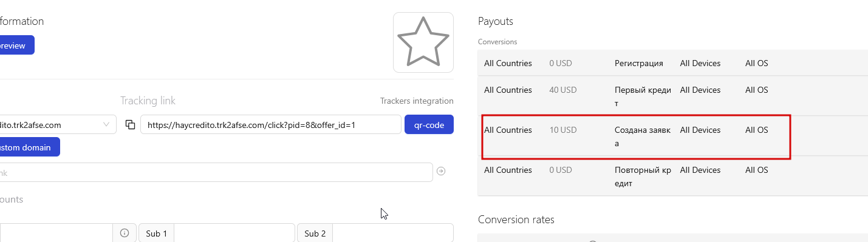This screenshot has height=242, width=868.
Task: Select the Повторный кредит payout row
Action: (673, 176)
